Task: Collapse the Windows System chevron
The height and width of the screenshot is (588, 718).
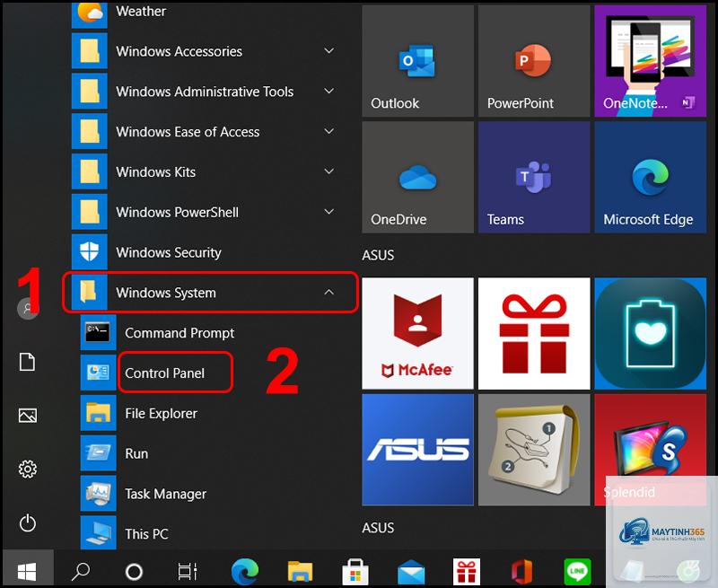Action: pyautogui.click(x=328, y=292)
